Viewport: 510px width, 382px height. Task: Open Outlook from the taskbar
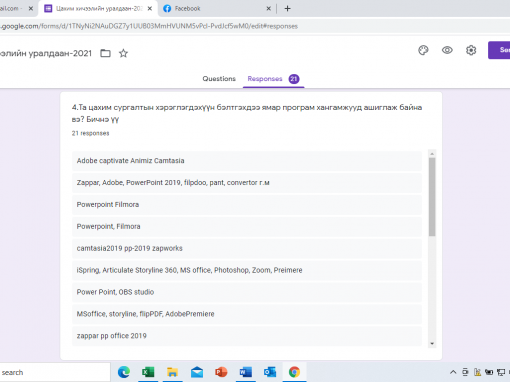coord(270,372)
